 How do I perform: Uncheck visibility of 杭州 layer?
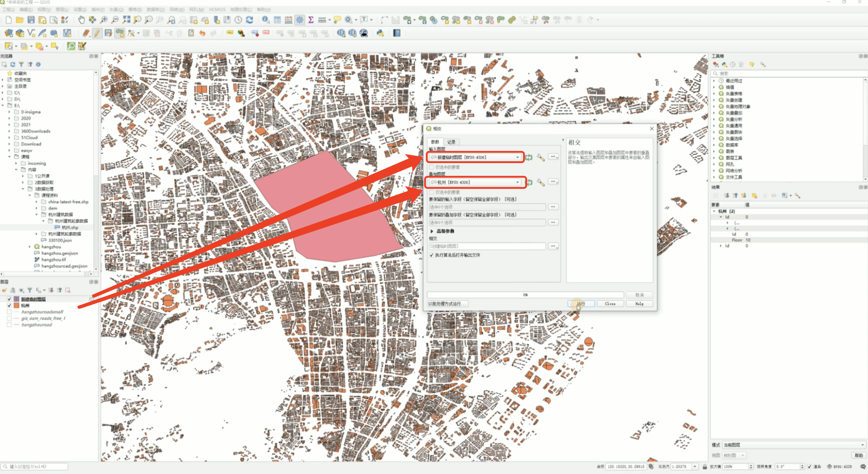(10, 306)
